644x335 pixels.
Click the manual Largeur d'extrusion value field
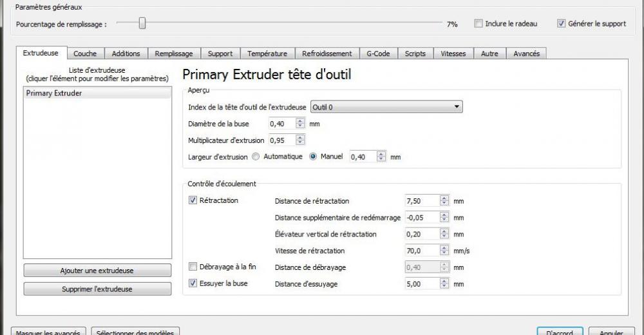pos(363,157)
